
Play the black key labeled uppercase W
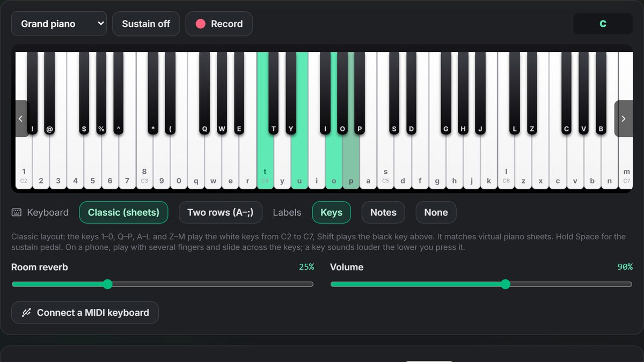(222, 94)
